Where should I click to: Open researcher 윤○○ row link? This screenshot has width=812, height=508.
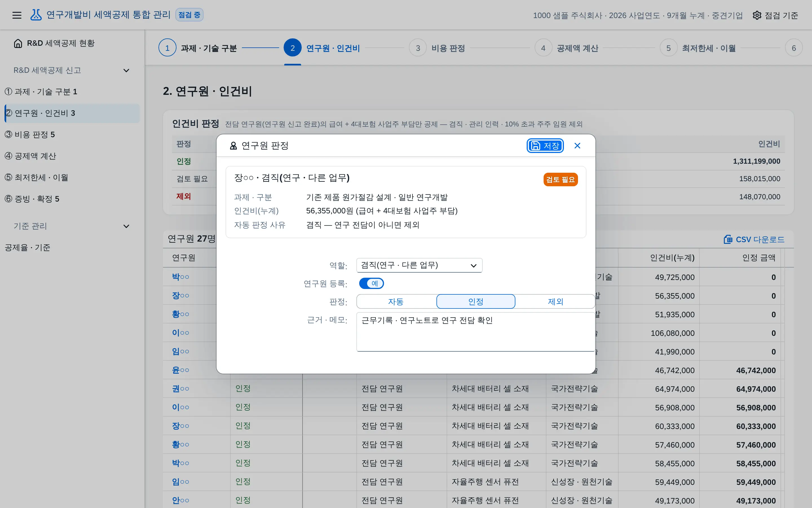[x=180, y=370]
